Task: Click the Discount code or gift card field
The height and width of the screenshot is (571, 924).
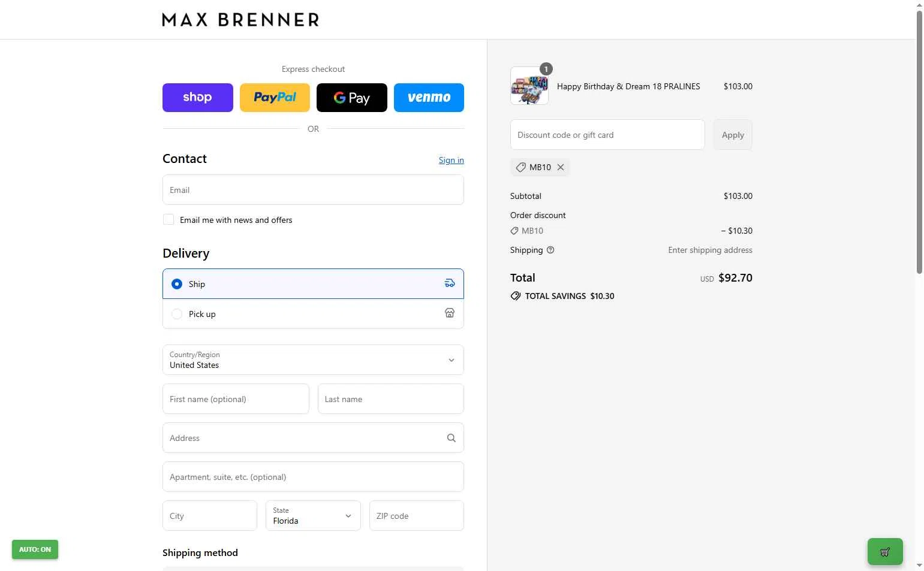Action: (x=607, y=135)
